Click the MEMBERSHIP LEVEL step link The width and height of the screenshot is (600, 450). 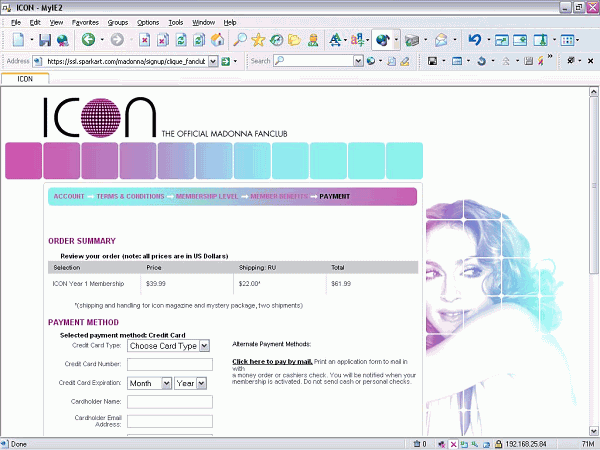point(207,196)
